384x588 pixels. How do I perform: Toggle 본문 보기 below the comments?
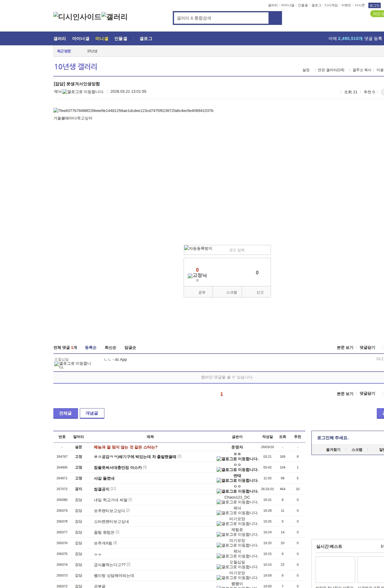pyautogui.click(x=345, y=394)
